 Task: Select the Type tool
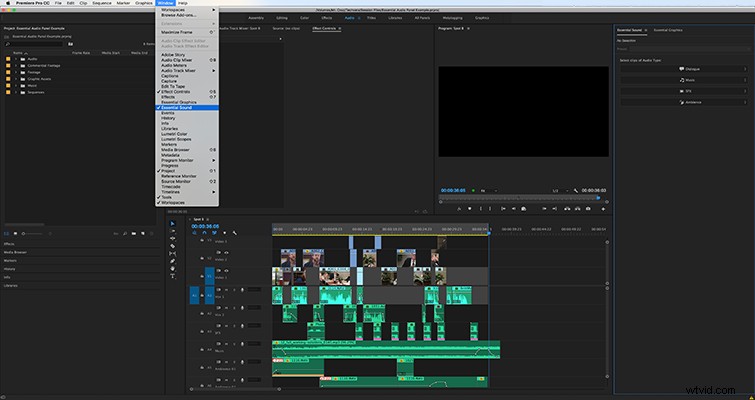point(173,276)
